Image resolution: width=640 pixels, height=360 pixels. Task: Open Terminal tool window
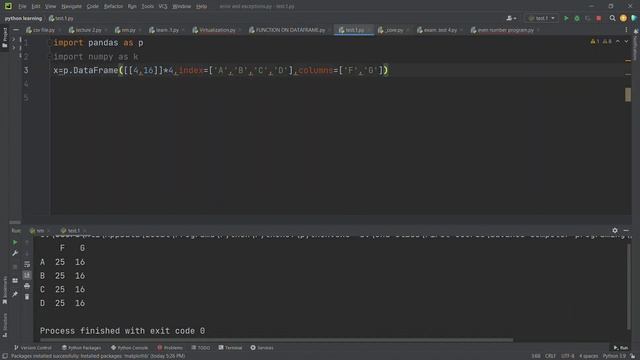coord(230,348)
